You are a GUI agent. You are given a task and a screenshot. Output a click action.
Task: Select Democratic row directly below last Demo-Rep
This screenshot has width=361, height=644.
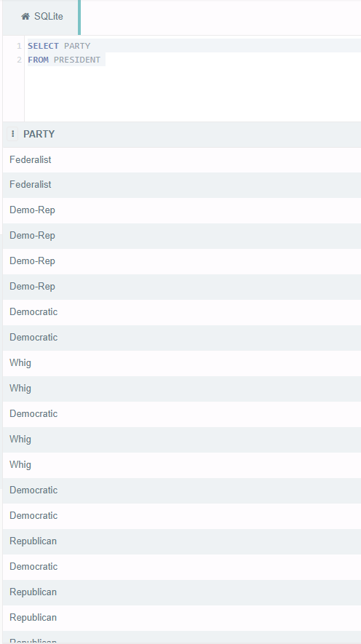click(x=182, y=312)
